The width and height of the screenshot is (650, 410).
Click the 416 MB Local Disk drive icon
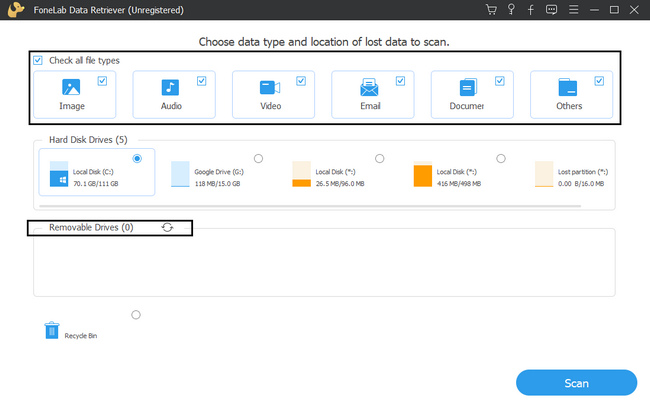pos(423,174)
